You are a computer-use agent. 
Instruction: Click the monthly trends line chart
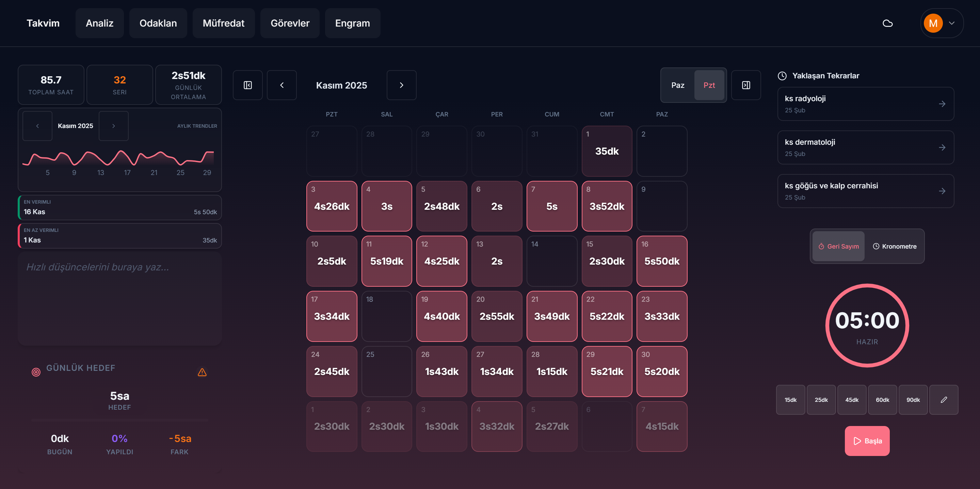coord(118,158)
